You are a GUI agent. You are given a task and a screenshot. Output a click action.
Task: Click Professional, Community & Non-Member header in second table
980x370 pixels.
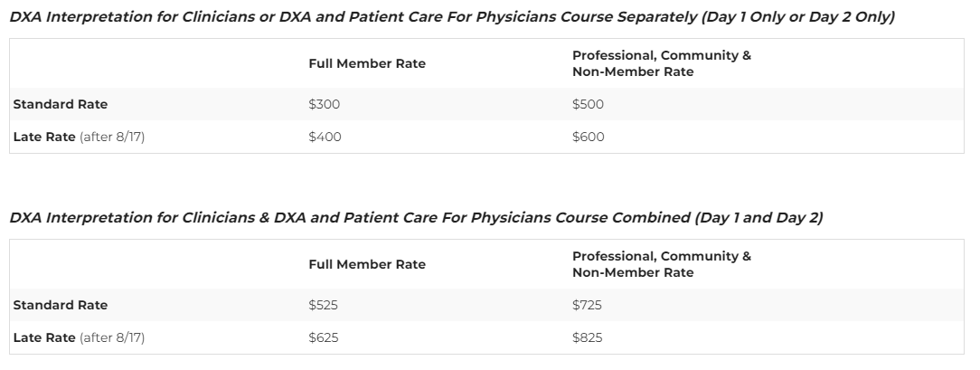click(661, 264)
